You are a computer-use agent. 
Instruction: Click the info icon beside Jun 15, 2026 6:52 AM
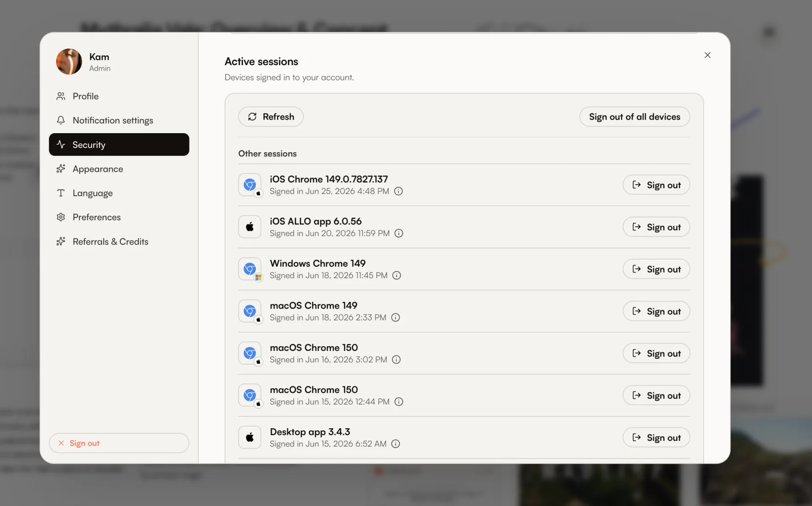pyautogui.click(x=395, y=444)
